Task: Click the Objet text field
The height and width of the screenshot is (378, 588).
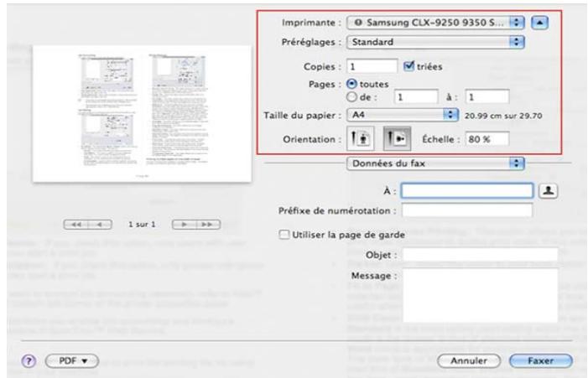Action: coord(480,253)
